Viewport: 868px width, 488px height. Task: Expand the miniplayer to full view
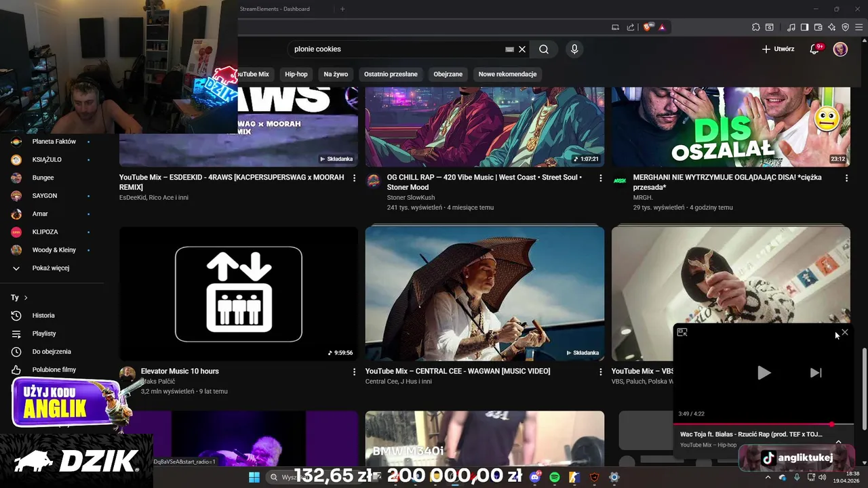coord(682,332)
